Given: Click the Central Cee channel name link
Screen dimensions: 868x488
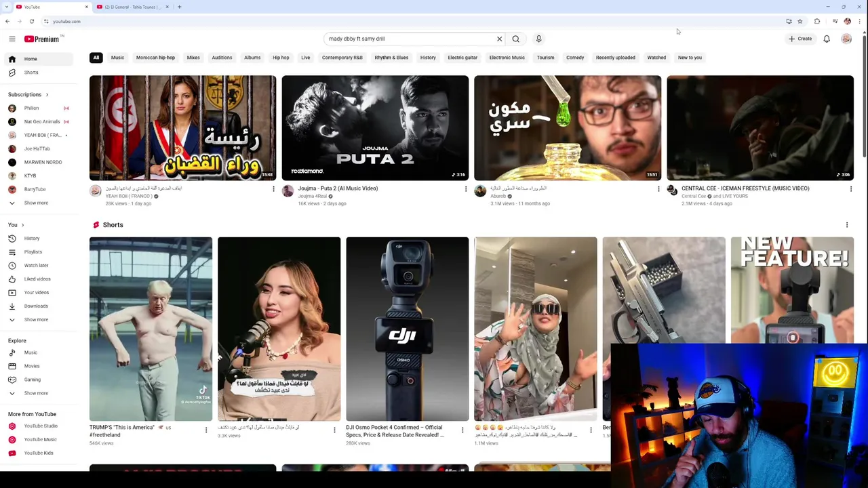Looking at the screenshot, I should tap(694, 196).
